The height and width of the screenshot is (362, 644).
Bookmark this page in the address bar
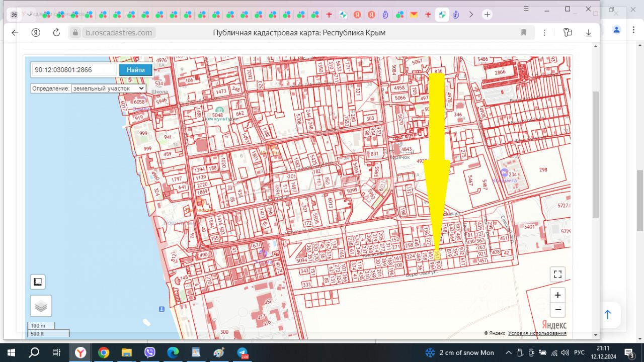[524, 33]
